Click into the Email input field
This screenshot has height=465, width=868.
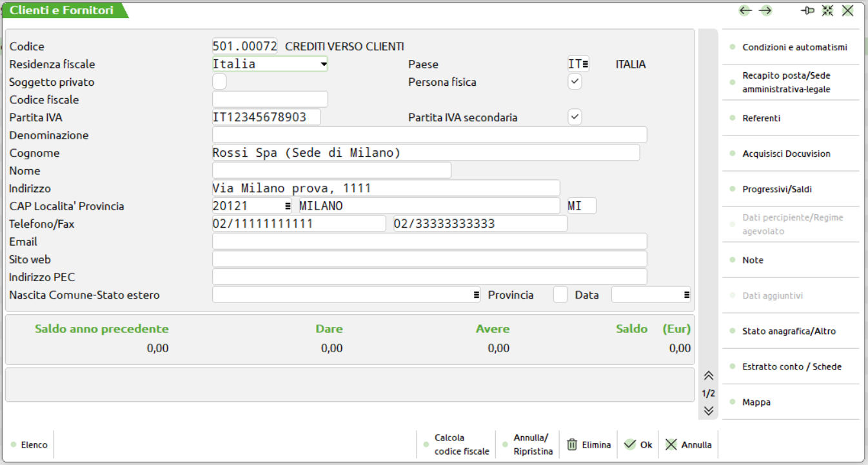[x=429, y=241]
